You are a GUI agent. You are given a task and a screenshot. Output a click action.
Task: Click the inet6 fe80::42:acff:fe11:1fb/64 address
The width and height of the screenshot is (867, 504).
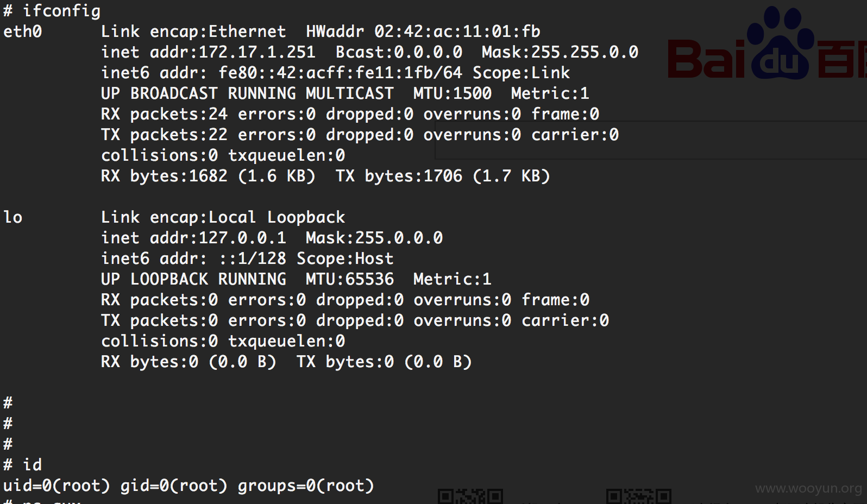[340, 73]
